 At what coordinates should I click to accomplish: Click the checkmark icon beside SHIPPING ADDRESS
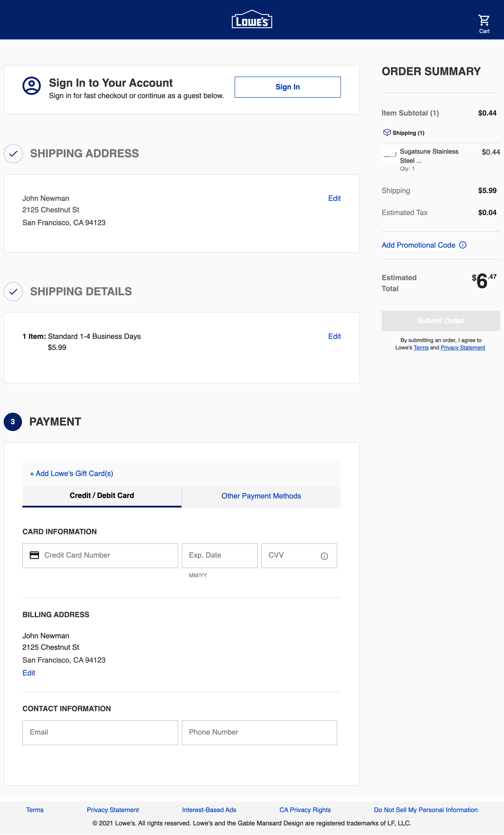click(x=13, y=154)
